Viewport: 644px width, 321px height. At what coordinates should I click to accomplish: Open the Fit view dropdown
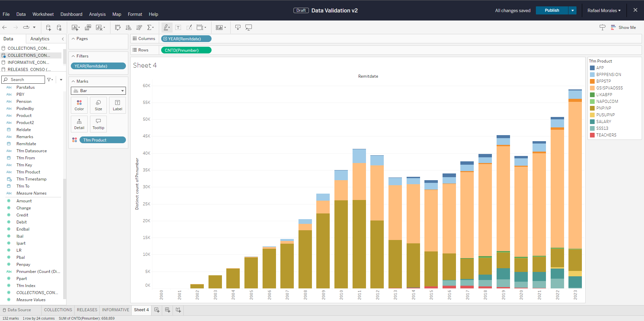pyautogui.click(x=201, y=28)
